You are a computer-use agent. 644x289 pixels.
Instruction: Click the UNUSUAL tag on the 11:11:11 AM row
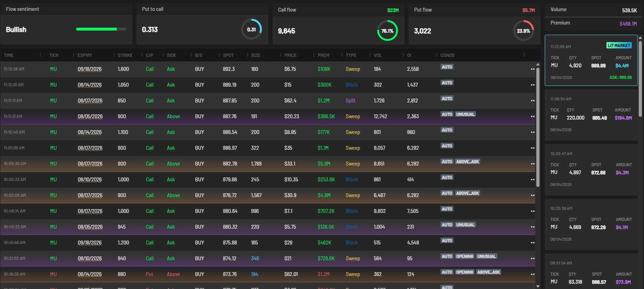point(465,114)
